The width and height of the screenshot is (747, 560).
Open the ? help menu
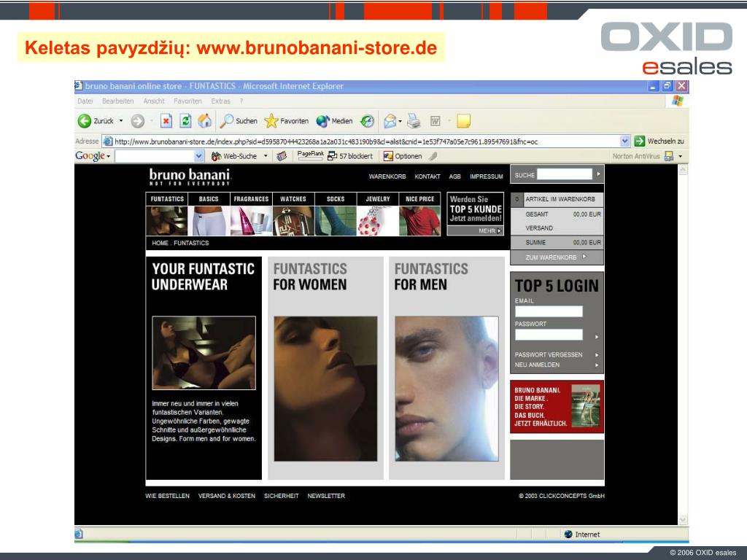pos(241,101)
